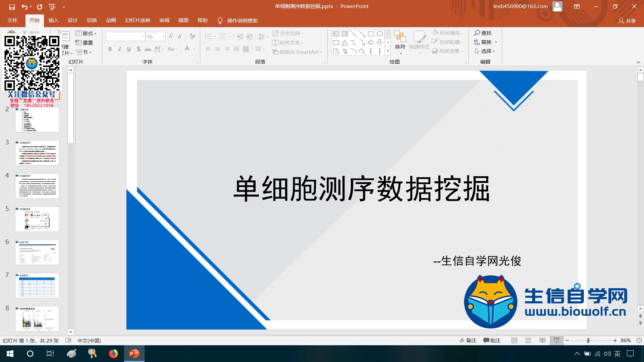
Task: Align text to the right
Action: 227,49
